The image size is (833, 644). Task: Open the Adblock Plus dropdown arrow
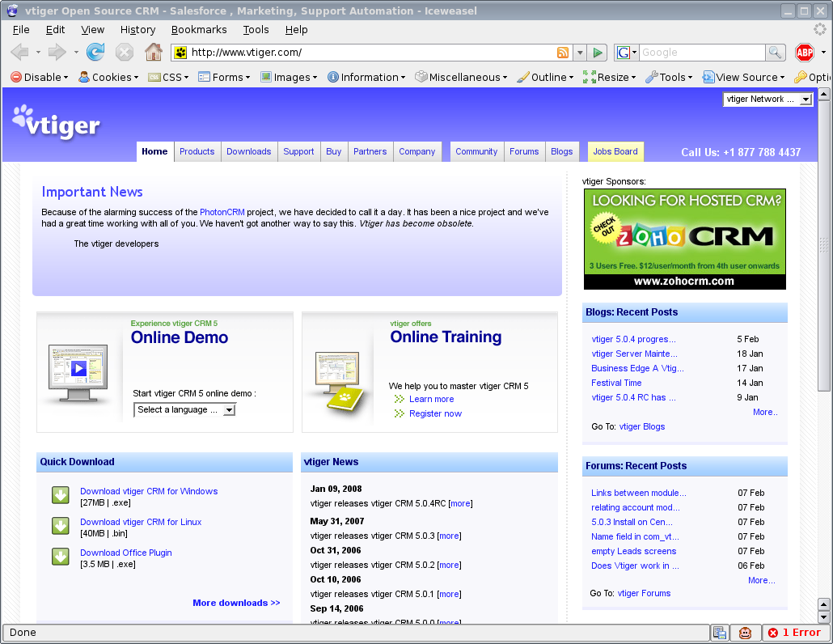(823, 52)
